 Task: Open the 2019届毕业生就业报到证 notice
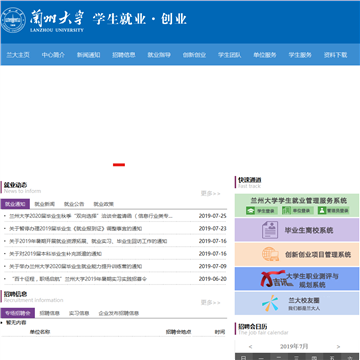[75, 229]
